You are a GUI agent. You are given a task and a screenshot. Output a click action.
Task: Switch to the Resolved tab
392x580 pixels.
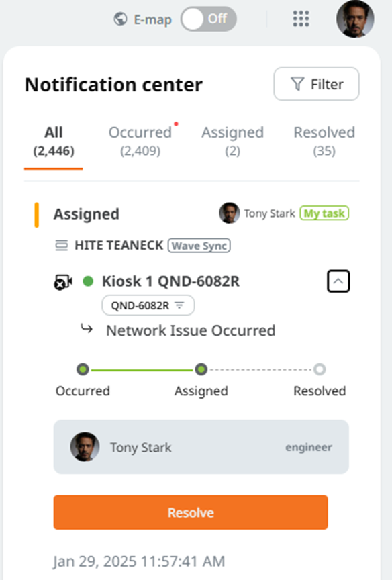tap(324, 141)
